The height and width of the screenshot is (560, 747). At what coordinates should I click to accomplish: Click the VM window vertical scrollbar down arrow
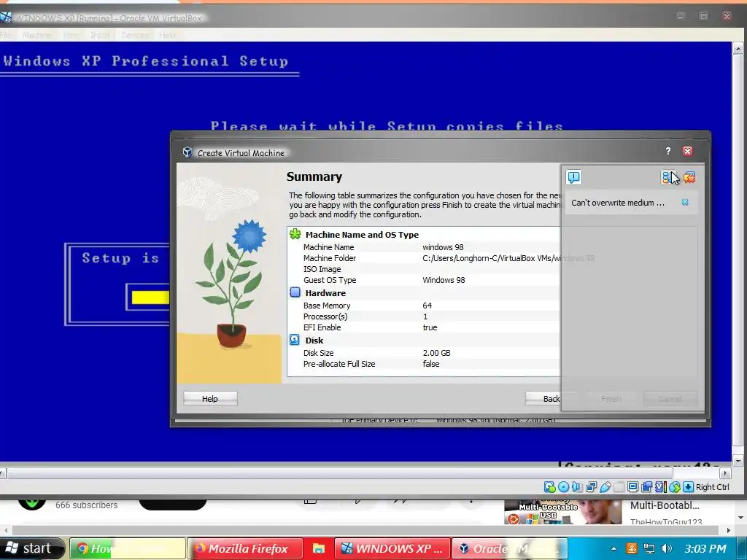click(x=738, y=461)
